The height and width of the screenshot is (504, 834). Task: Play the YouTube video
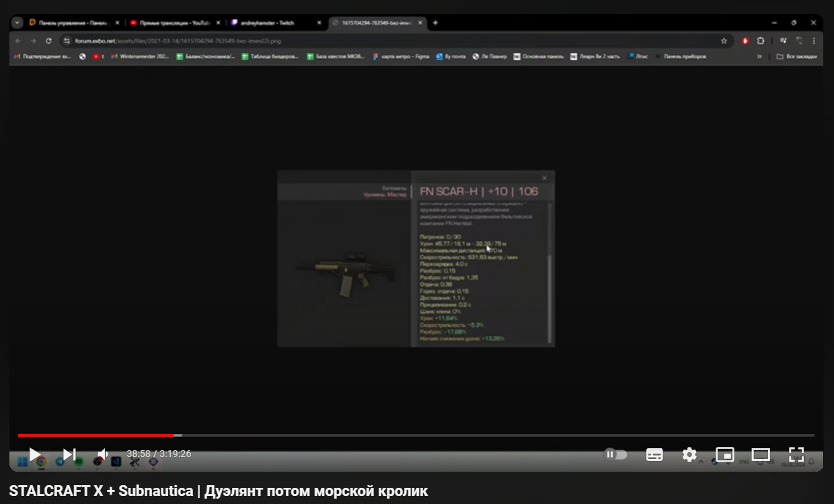pyautogui.click(x=35, y=455)
